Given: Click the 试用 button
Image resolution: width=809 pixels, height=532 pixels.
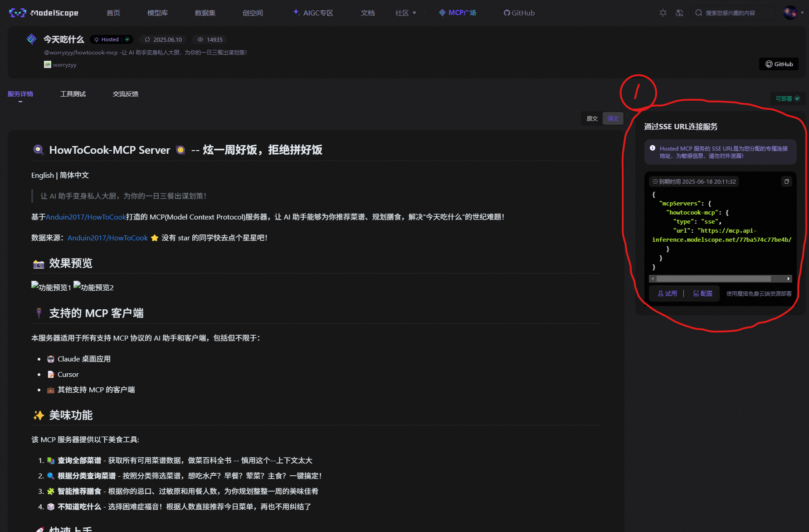Looking at the screenshot, I should click(x=667, y=293).
